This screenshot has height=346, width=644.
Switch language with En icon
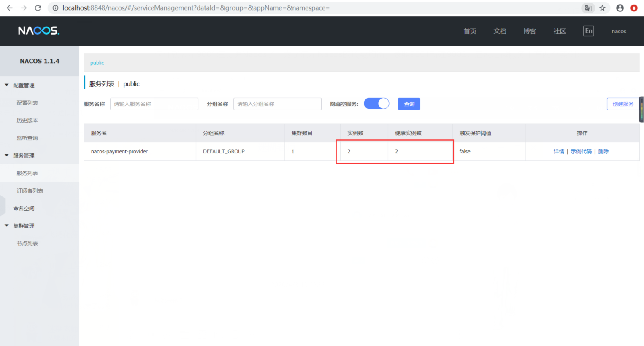[x=588, y=31]
